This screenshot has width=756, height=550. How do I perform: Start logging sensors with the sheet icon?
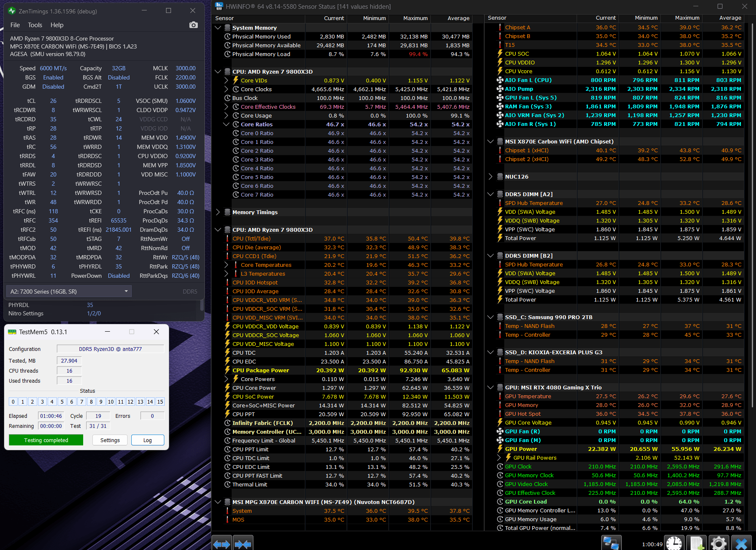[x=697, y=543]
